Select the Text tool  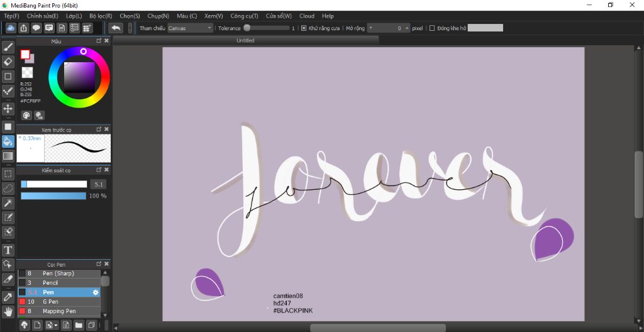(x=8, y=250)
